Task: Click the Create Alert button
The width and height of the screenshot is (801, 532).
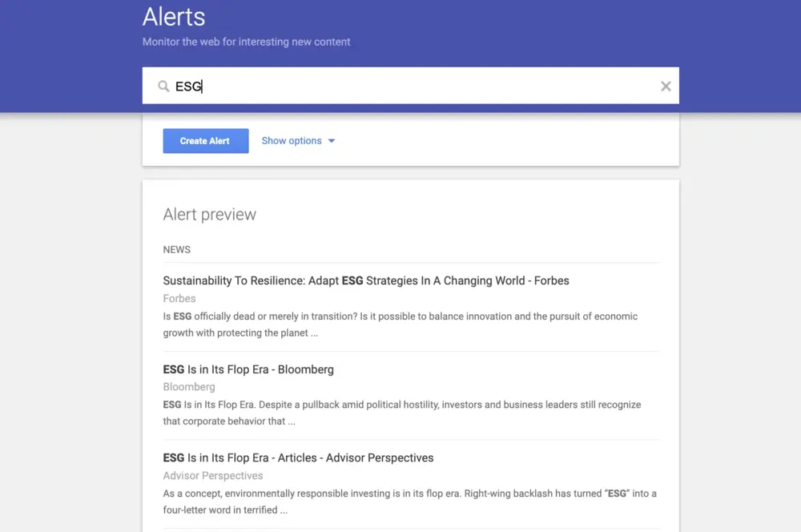Action: coord(205,140)
